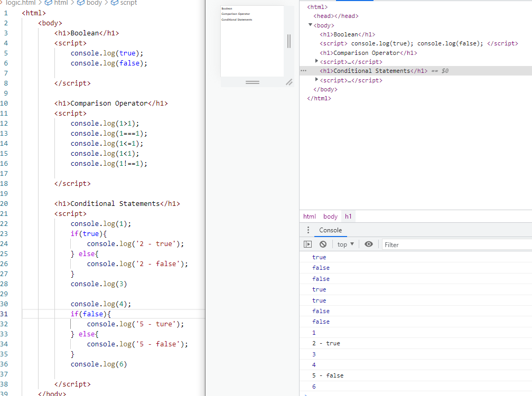Image resolution: width=532 pixels, height=396 pixels.
Task: Open the ellipsis beside the selected h1 element
Action: click(x=303, y=71)
